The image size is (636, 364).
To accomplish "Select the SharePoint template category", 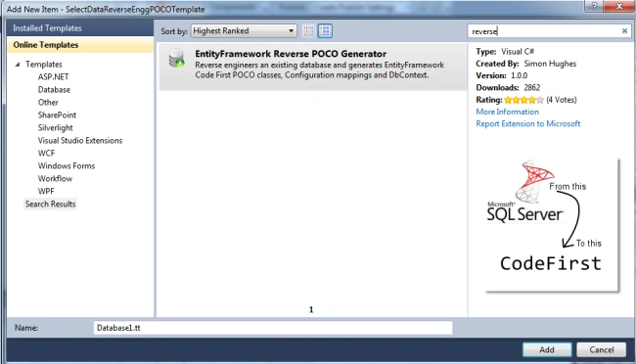I will click(57, 114).
